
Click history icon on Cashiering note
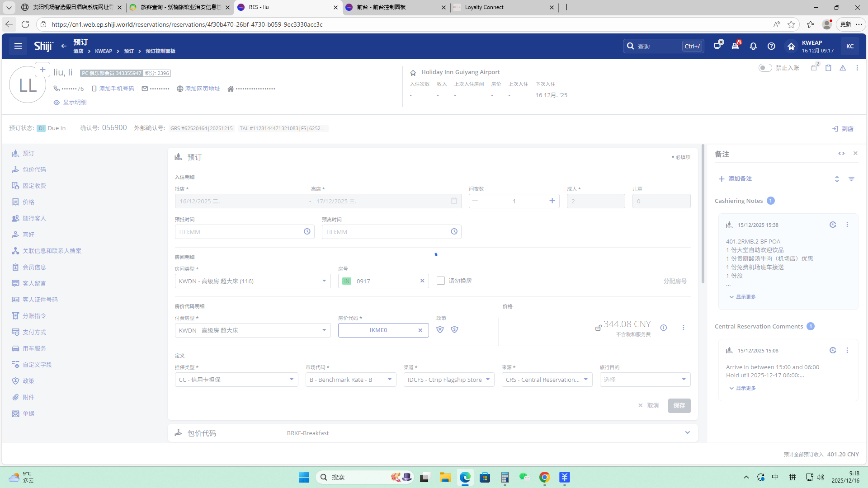833,225
